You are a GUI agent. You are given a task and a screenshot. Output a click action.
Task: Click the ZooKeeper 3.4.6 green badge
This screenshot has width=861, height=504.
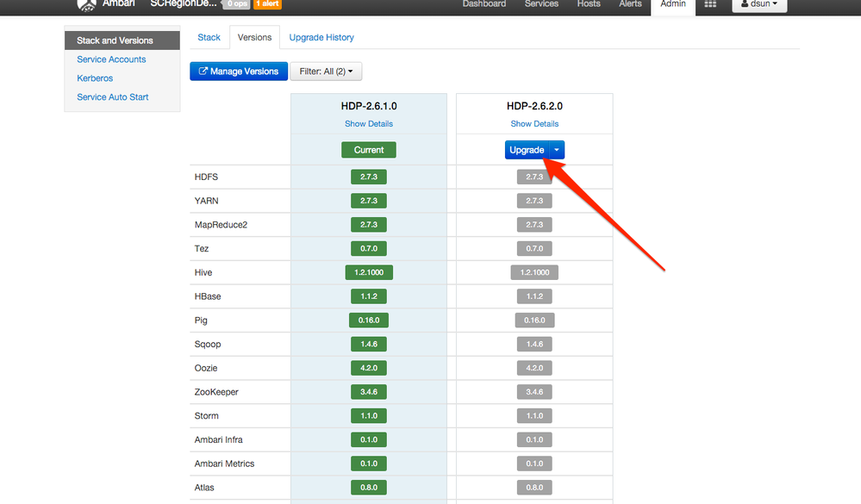369,392
